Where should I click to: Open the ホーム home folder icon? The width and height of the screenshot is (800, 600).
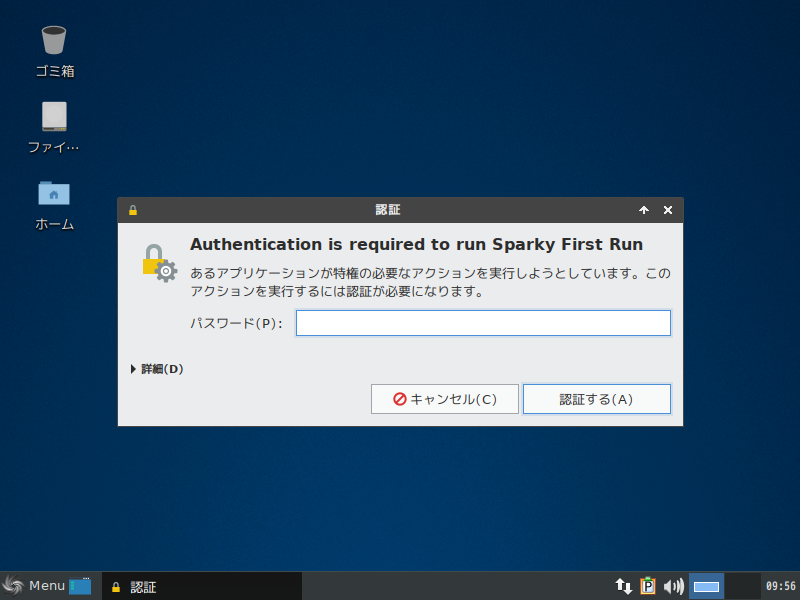pyautogui.click(x=54, y=205)
